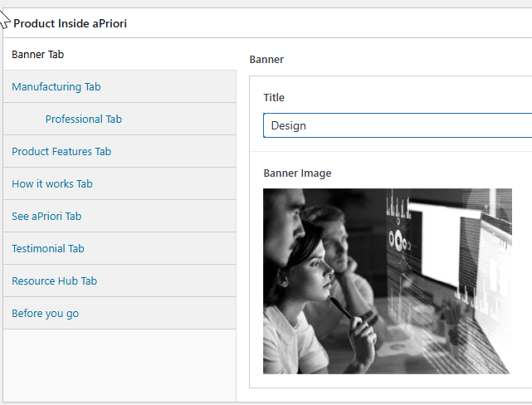Click the Banner section label
The height and width of the screenshot is (405, 532).
click(x=266, y=60)
